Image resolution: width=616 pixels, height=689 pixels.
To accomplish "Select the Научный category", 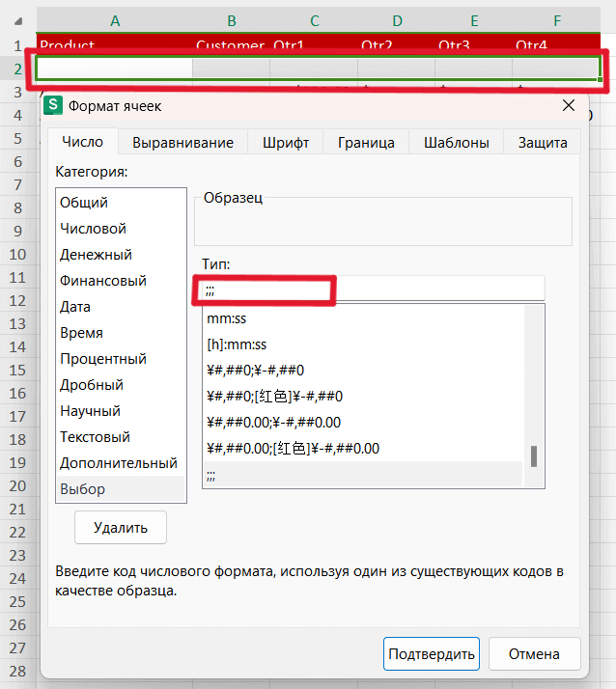I will coord(121,411).
